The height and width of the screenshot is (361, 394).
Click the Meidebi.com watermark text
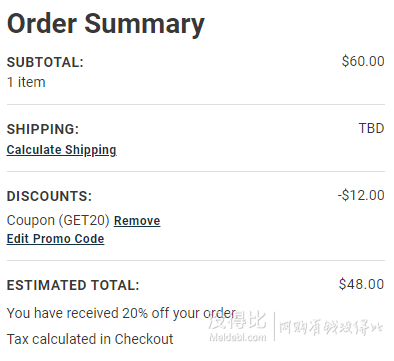[x=238, y=337]
